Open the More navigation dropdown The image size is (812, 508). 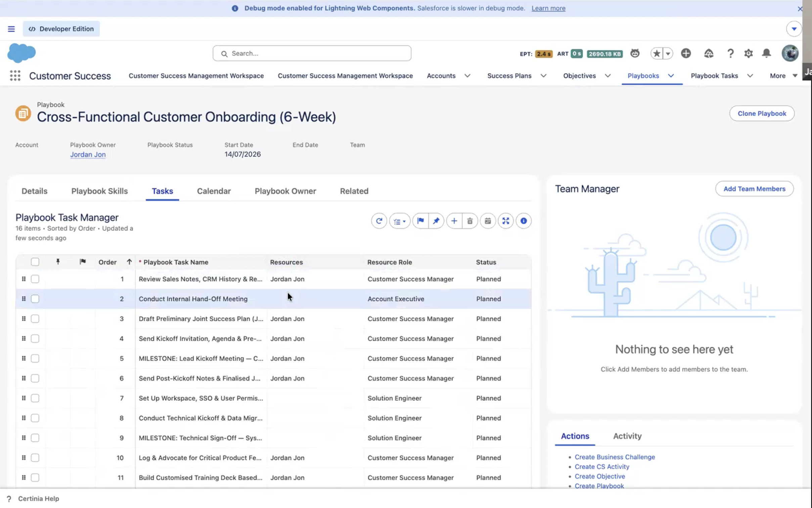pos(783,76)
